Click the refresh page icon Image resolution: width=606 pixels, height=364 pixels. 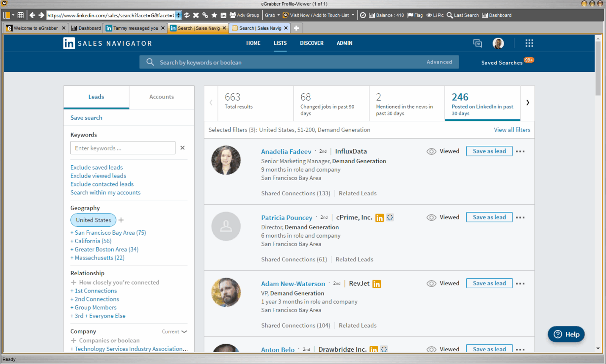pos(187,15)
